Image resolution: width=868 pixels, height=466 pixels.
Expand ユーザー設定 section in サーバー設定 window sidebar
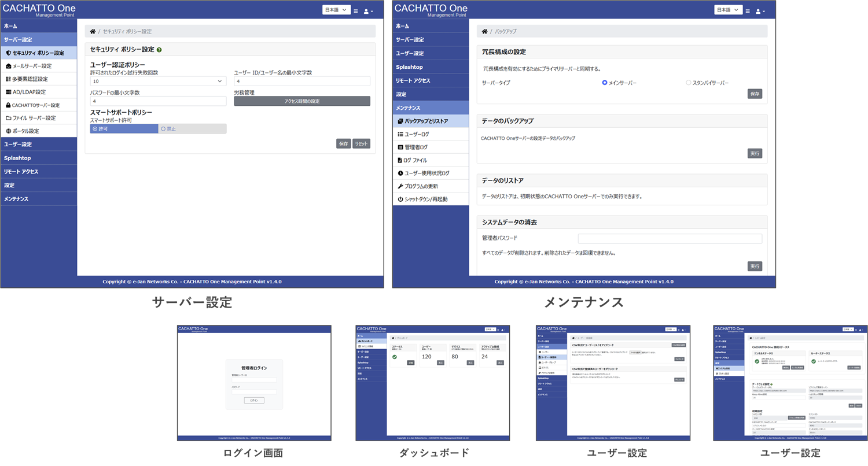pos(39,144)
